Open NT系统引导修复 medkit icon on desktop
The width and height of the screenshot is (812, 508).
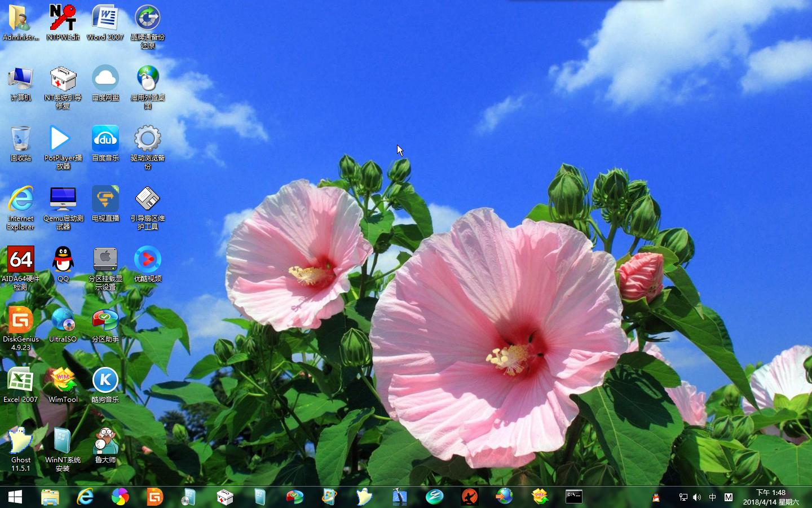63,87
